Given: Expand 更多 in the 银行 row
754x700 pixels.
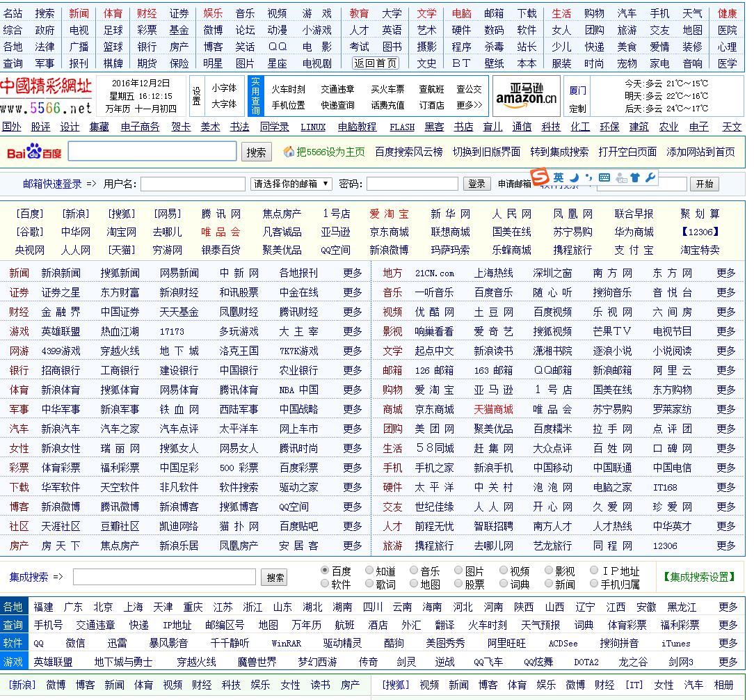Looking at the screenshot, I should point(353,370).
